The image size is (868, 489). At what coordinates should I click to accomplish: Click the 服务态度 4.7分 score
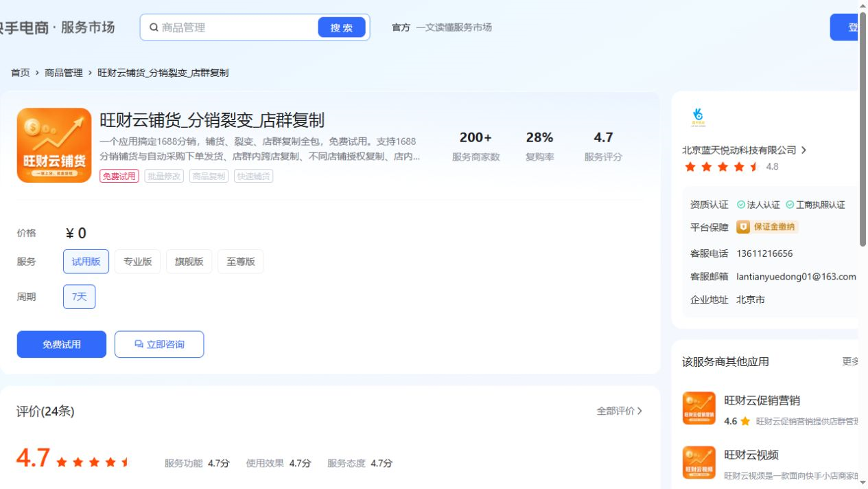click(x=360, y=463)
